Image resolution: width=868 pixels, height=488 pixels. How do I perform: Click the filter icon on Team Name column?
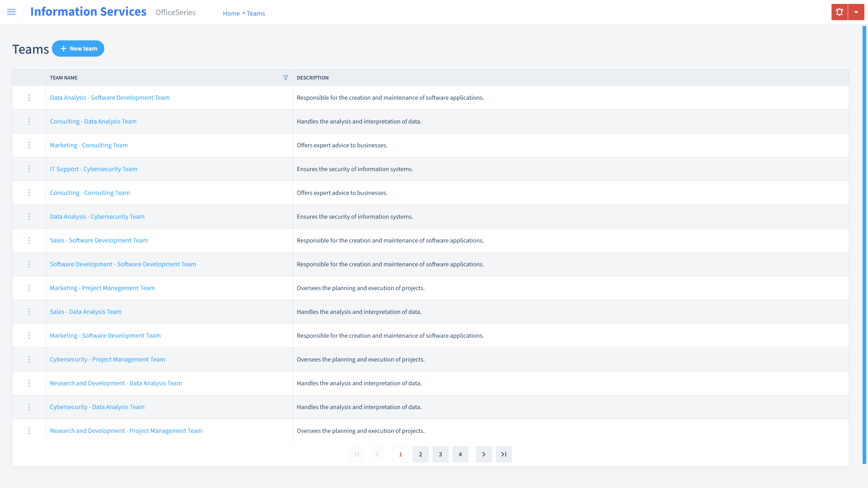tap(285, 77)
